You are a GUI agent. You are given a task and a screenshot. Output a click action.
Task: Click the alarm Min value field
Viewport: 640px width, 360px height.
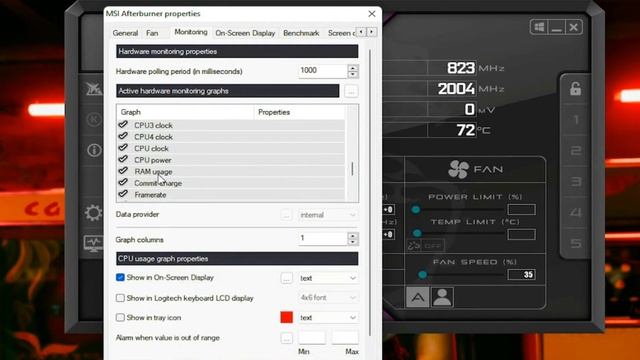click(312, 338)
